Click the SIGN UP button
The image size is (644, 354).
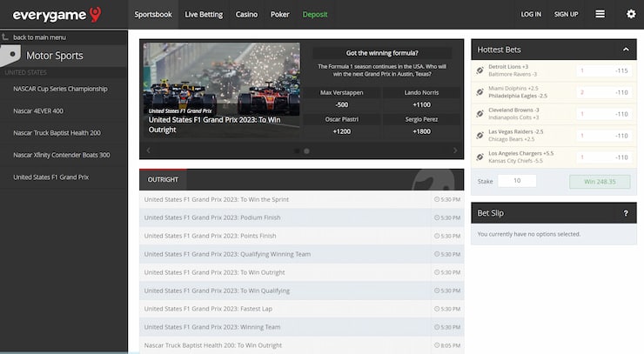566,15
